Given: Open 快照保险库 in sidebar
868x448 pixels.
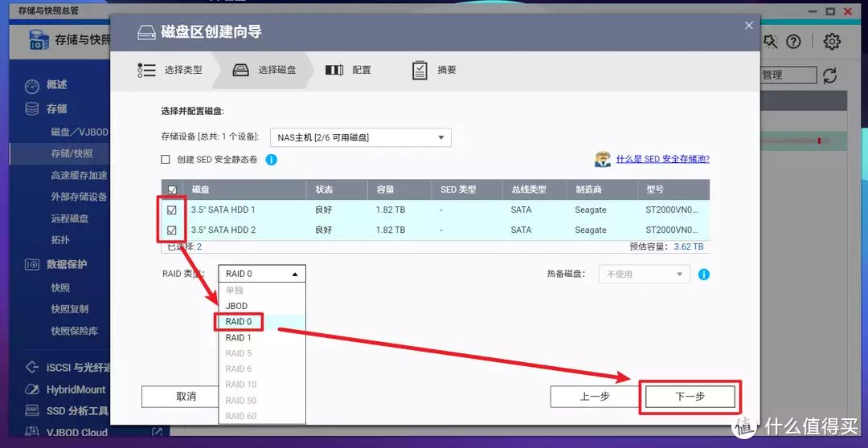Looking at the screenshot, I should click(x=74, y=332).
